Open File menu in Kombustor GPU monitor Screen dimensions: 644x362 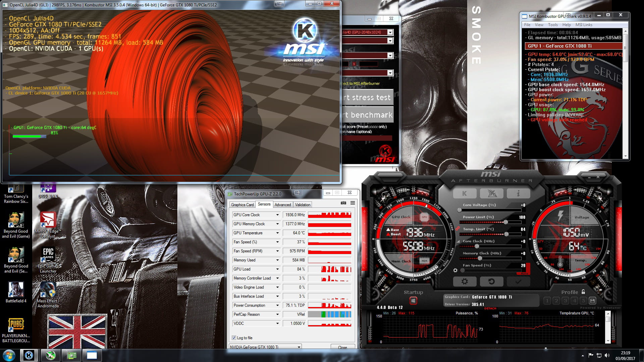coord(527,25)
